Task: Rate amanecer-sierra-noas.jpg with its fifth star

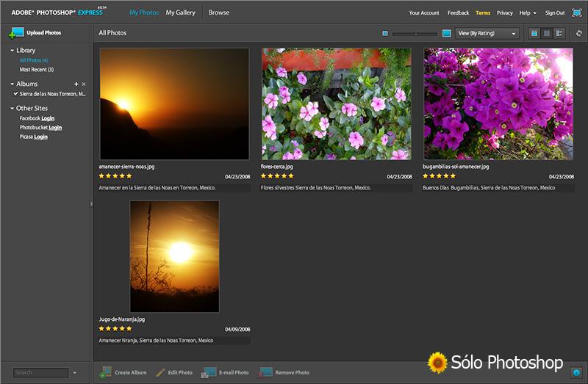Action: tap(129, 175)
